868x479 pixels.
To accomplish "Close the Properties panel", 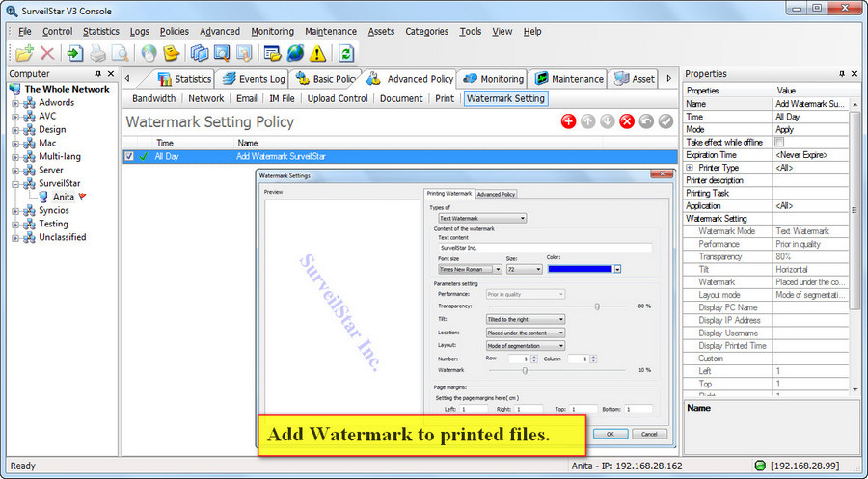I will [854, 73].
